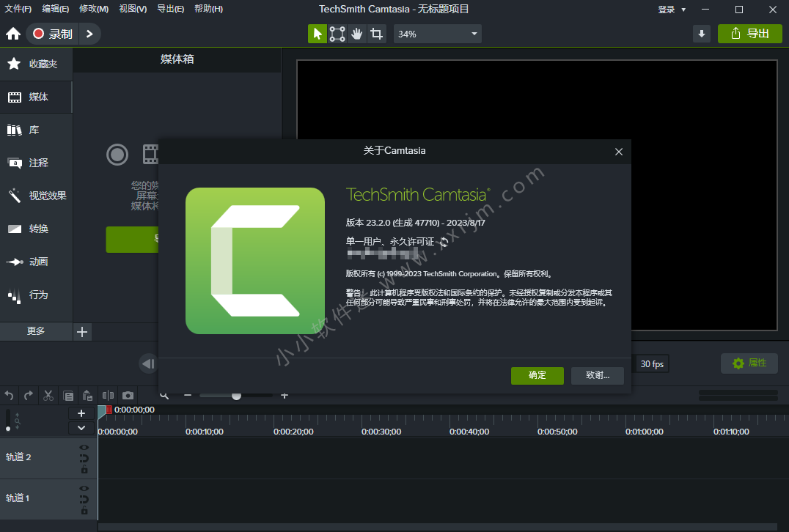Expand the track options chevron dropdown
Screen dimensions: 789x532
tap(81, 428)
